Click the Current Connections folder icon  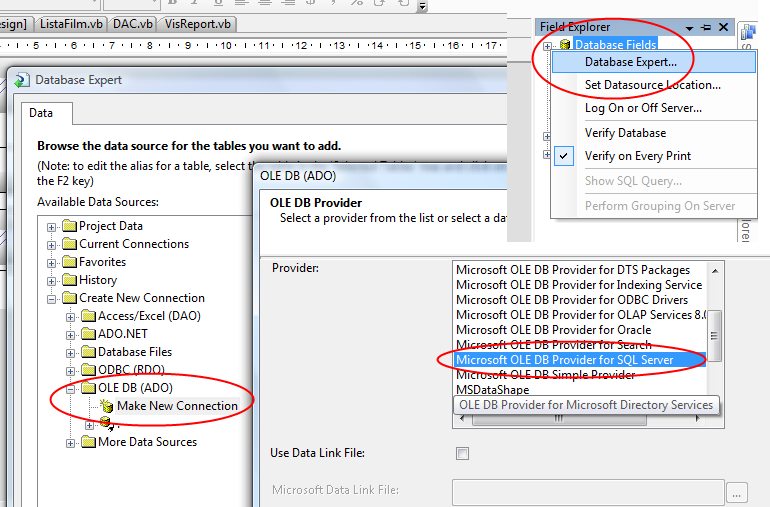[x=70, y=244]
